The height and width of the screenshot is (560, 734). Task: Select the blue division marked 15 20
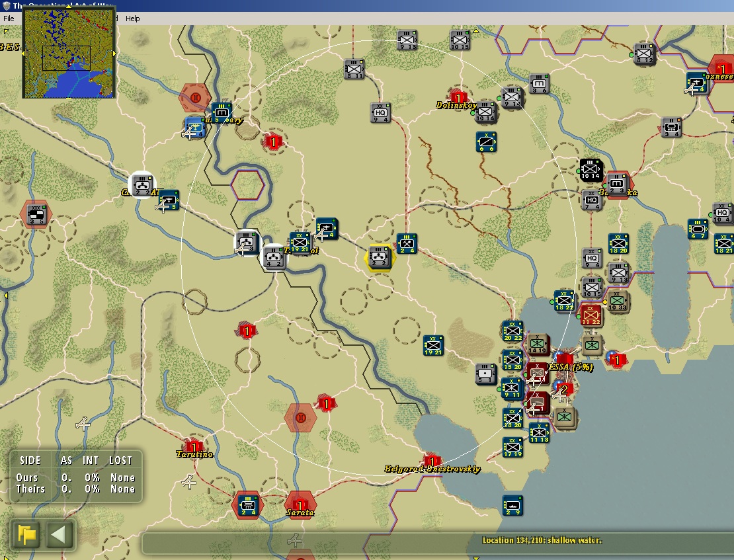pos(512,360)
